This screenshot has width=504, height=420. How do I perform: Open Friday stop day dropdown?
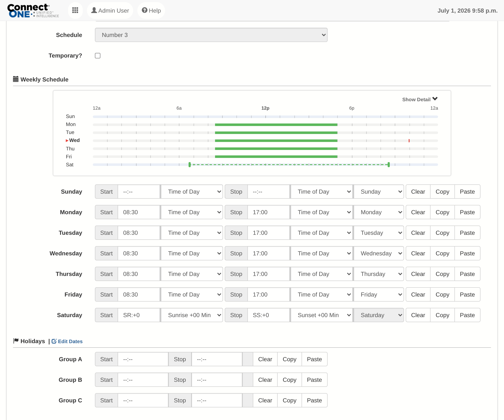tap(379, 294)
